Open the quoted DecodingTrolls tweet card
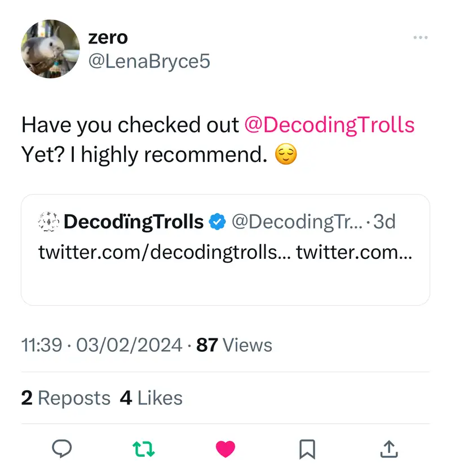451x476 pixels. pyautogui.click(x=225, y=282)
